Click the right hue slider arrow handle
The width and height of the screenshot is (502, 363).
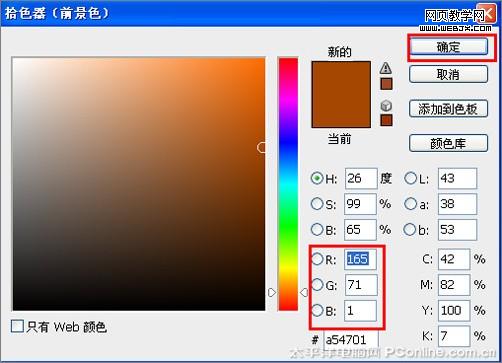(x=304, y=292)
